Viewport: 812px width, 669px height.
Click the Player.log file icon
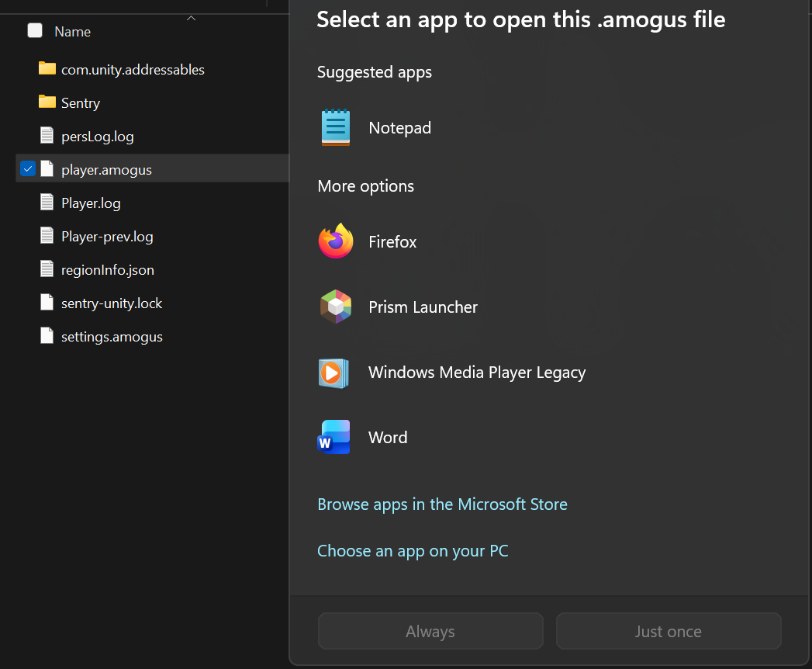click(47, 202)
